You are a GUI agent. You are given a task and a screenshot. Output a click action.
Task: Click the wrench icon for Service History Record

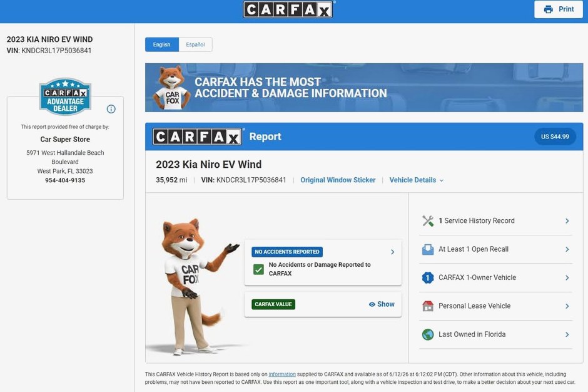428,221
